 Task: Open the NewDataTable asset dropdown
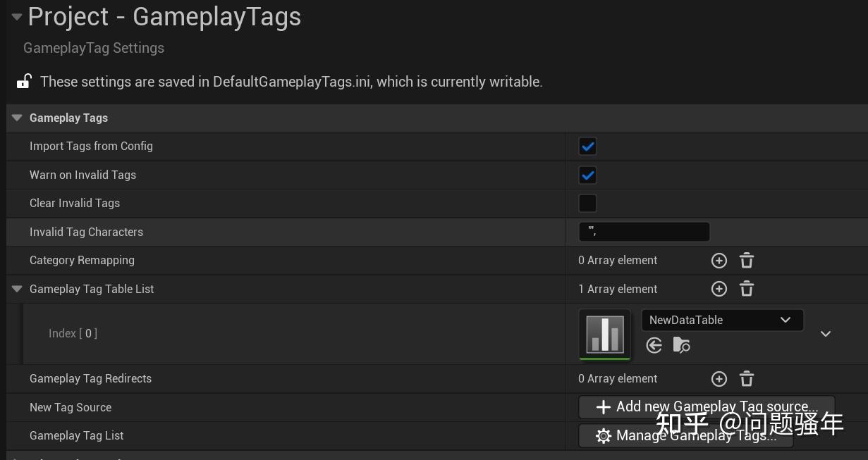coord(722,320)
